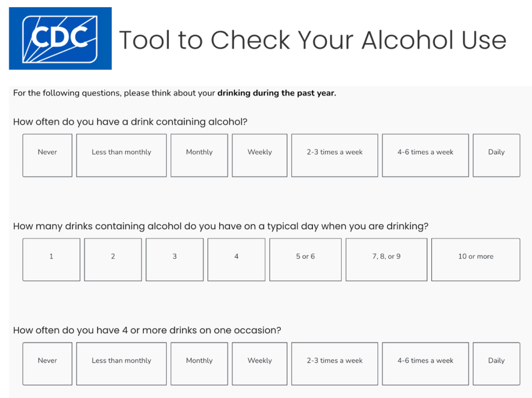The width and height of the screenshot is (532, 398).
Task: Select '2-3 times a week' for first question
Action: (335, 155)
